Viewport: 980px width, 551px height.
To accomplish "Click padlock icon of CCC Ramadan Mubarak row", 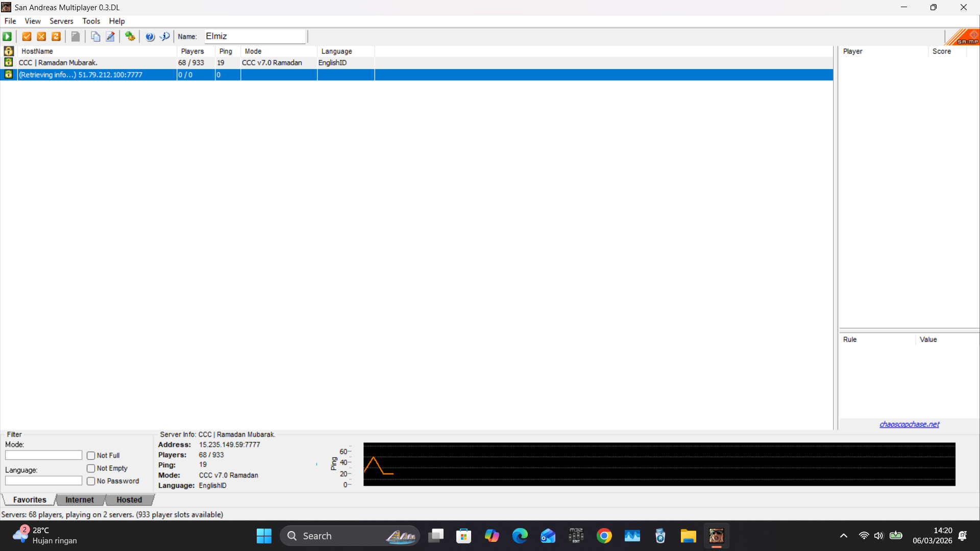I will (x=8, y=62).
